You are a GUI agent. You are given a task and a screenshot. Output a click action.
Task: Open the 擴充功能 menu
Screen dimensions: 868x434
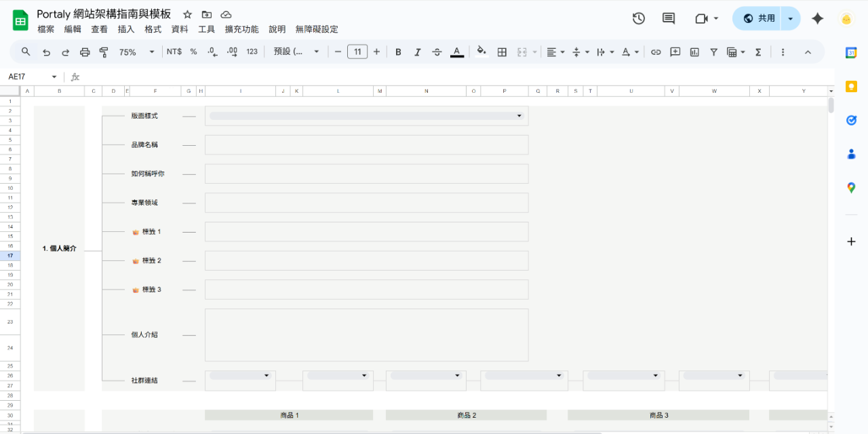[241, 29]
